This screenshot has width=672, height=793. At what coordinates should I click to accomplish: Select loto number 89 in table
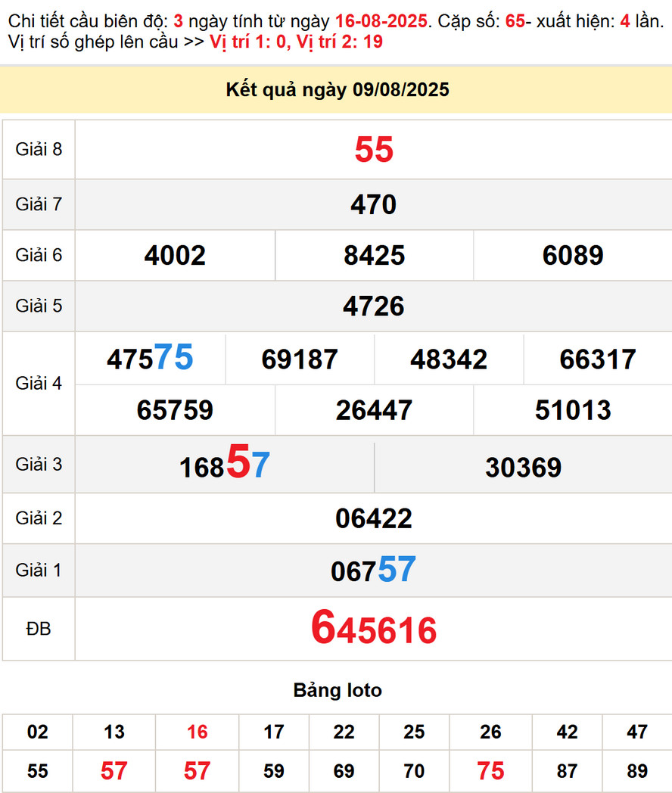[x=637, y=771]
